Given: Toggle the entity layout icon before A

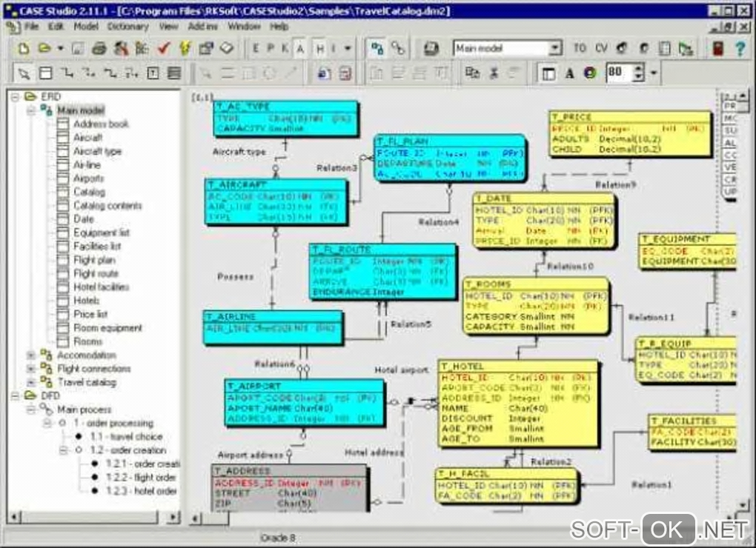Looking at the screenshot, I should [548, 73].
